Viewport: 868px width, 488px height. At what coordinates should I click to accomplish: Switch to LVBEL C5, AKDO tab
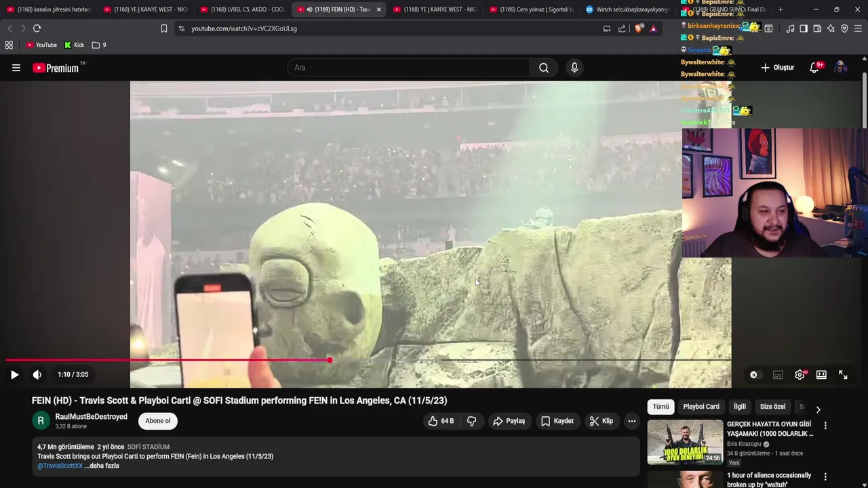tap(243, 9)
